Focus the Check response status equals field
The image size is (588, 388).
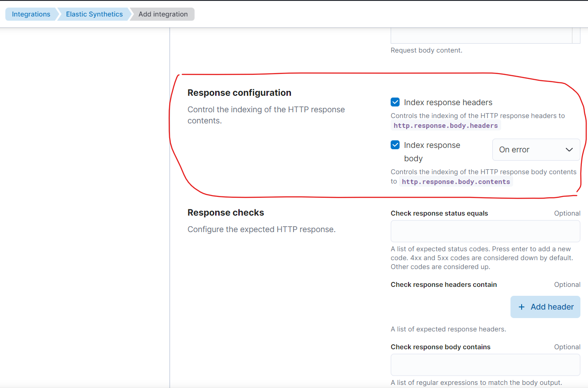click(485, 231)
